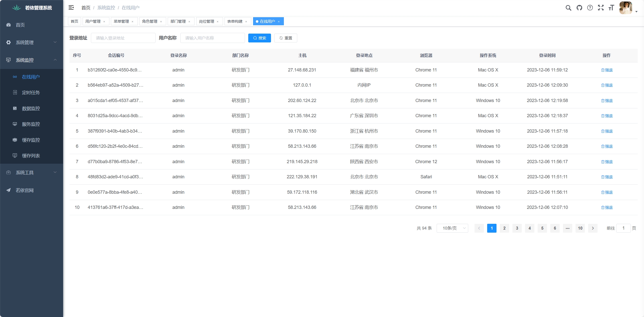Close the 用户管理 tab
The image size is (644, 317).
[104, 21]
